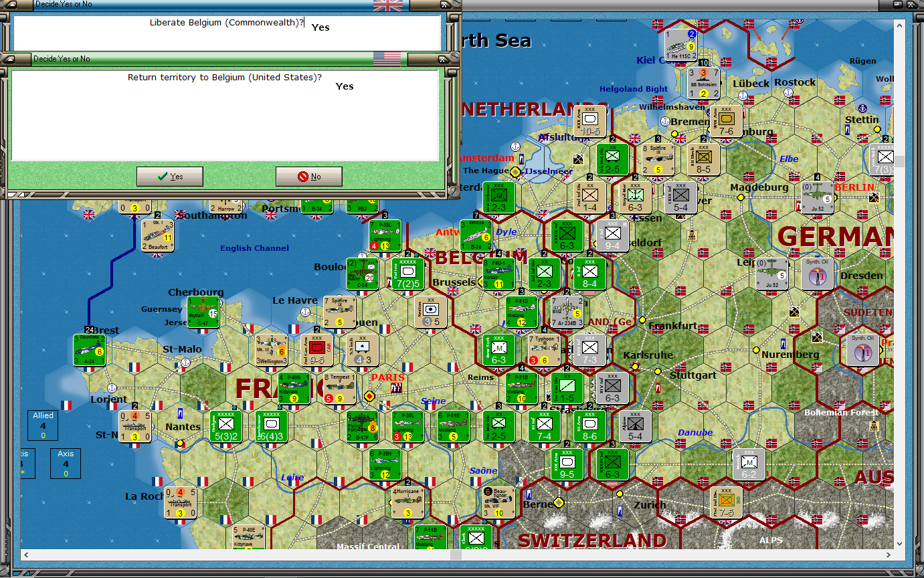Select the Hurricane fighter unit
The height and width of the screenshot is (578, 924).
(408, 502)
